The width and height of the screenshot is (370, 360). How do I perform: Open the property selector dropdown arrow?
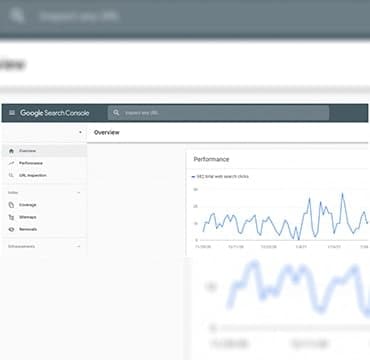(x=80, y=132)
